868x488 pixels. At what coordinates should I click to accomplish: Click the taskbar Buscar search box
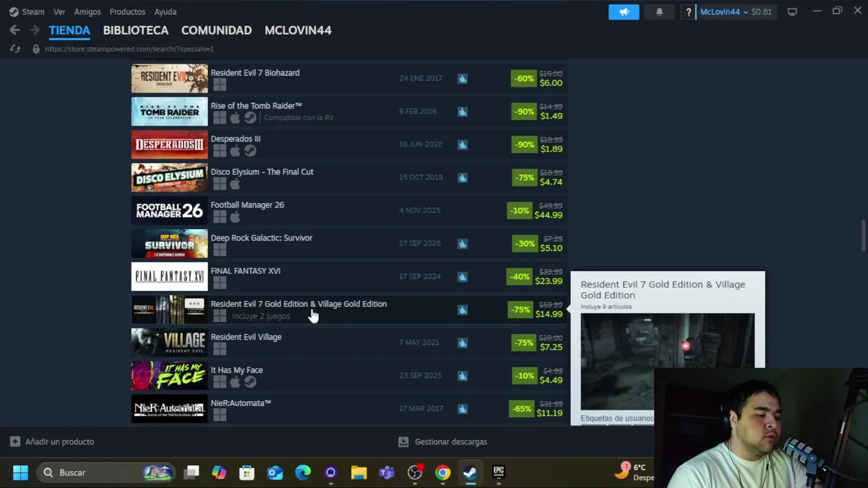click(x=106, y=472)
